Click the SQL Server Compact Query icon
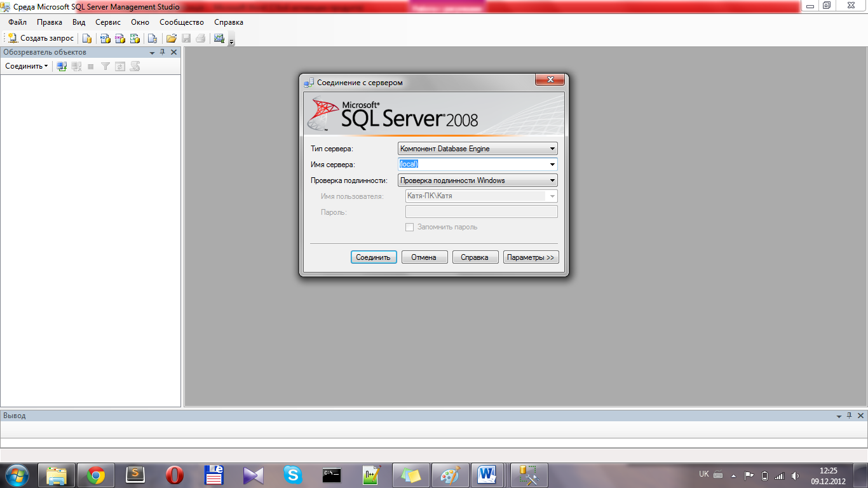Image resolution: width=868 pixels, height=488 pixels. [152, 38]
